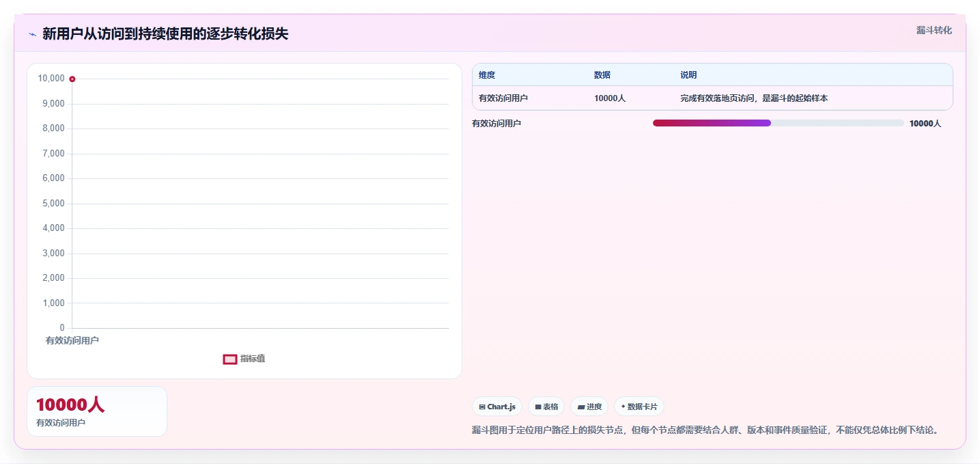The height and width of the screenshot is (464, 980).
Task: Click the 8,000 y-axis label
Action: click(53, 128)
